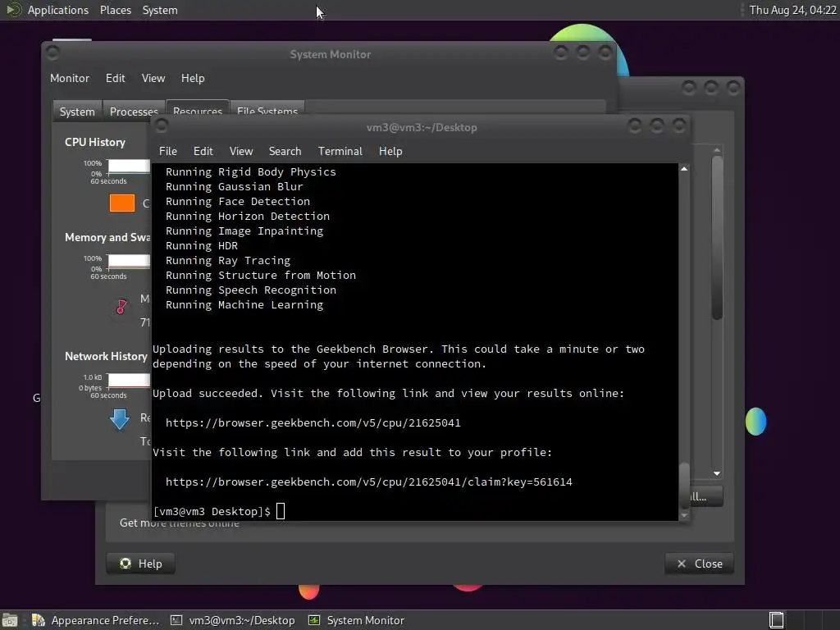Open the Places menu in top panel
840x630 pixels.
tap(115, 10)
